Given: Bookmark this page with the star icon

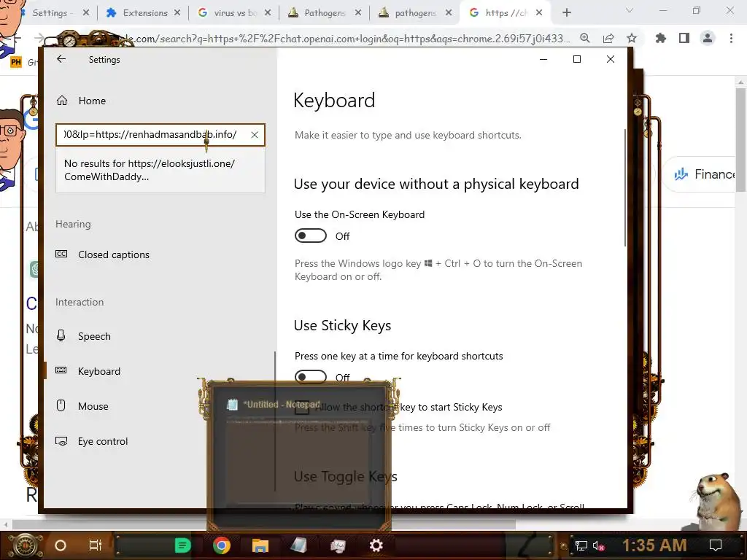Looking at the screenshot, I should [x=632, y=38].
